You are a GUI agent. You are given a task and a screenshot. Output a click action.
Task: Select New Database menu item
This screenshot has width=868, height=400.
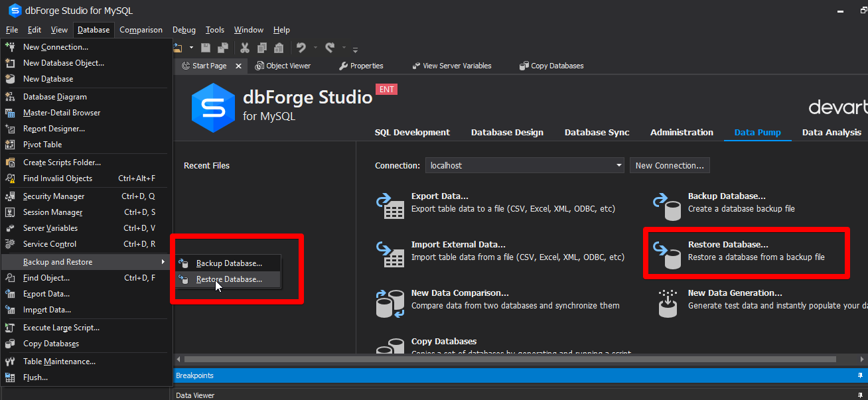86,79
